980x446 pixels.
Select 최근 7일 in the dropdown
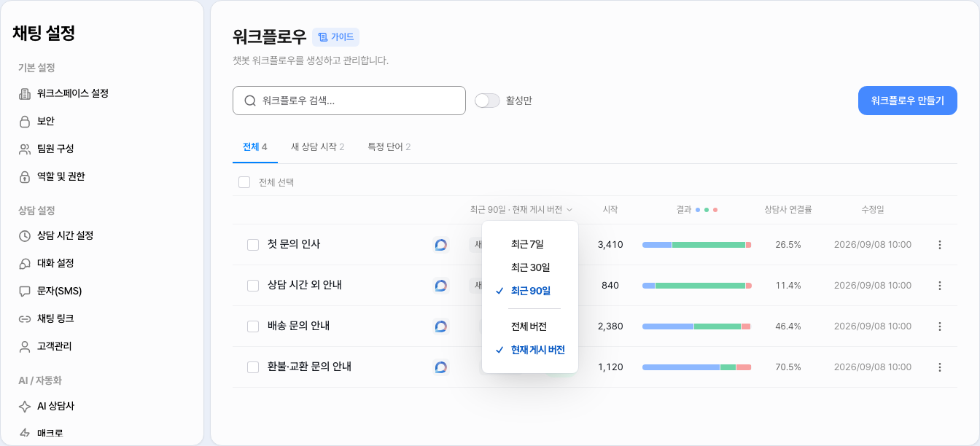coord(530,244)
